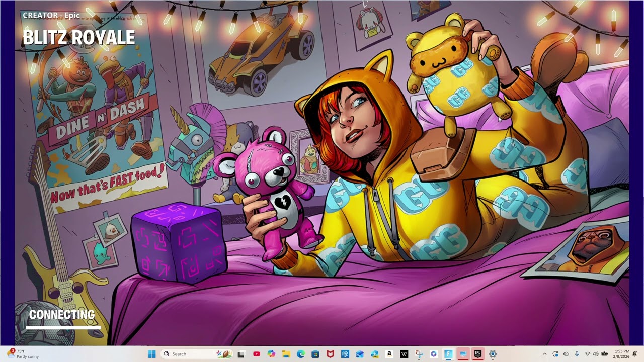644x362 pixels.
Task: Launch Microsoft Edge from taskbar
Action: [x=300, y=354]
